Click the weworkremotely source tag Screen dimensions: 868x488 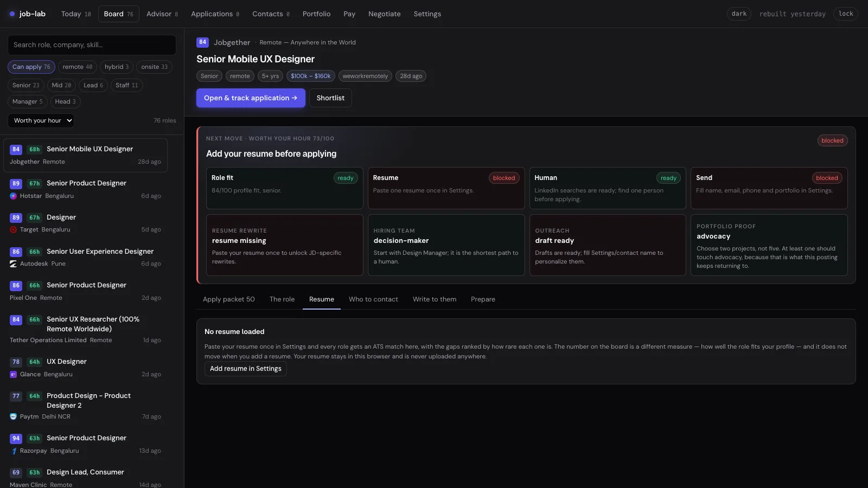pyautogui.click(x=365, y=76)
